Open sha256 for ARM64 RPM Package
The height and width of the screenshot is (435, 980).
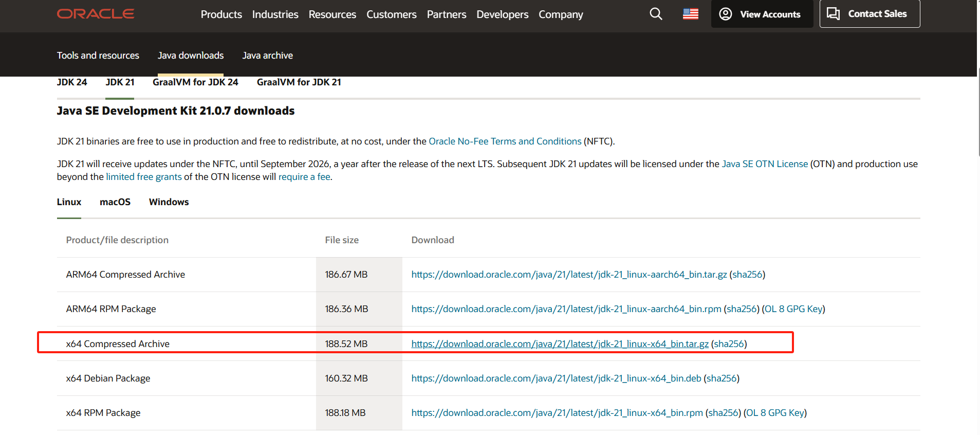coord(742,309)
